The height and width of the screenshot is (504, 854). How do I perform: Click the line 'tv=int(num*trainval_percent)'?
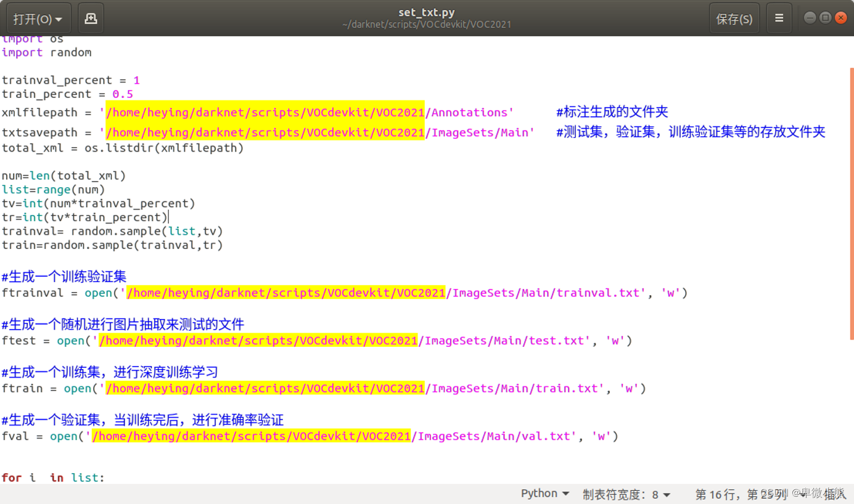coord(99,203)
